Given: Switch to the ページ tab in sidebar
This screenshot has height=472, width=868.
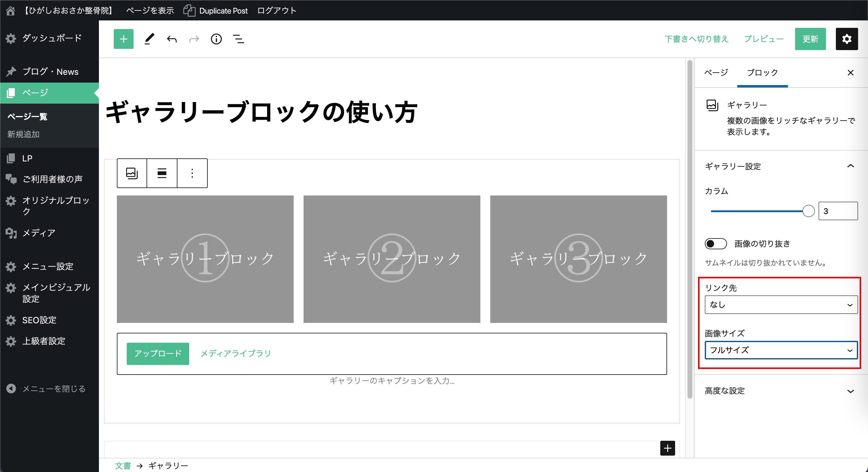Looking at the screenshot, I should pyautogui.click(x=716, y=72).
